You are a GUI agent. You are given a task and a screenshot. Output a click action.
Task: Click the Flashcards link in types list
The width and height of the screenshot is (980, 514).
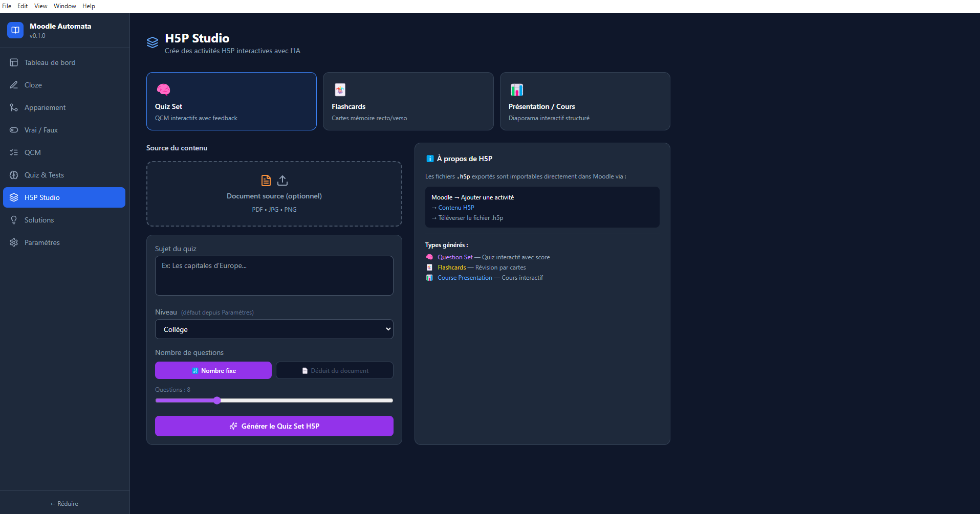(x=452, y=267)
